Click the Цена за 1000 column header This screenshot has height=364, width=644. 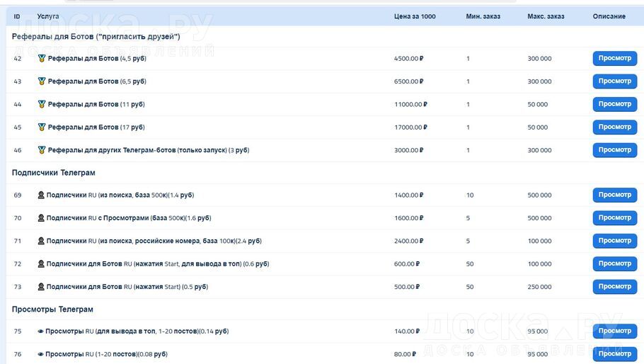[x=415, y=16]
